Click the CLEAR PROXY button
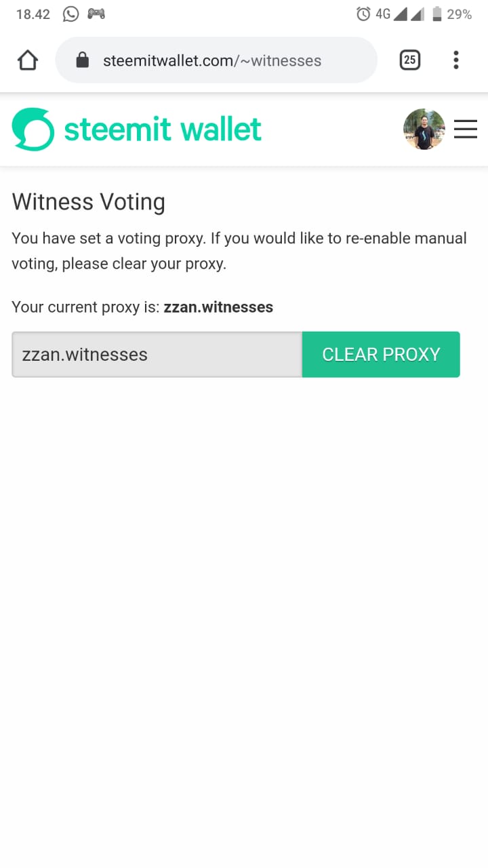The image size is (488, 868). 381,354
